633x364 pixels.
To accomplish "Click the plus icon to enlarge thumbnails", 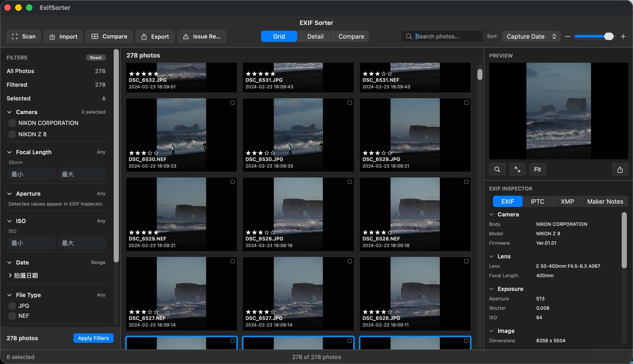I will 623,37.
